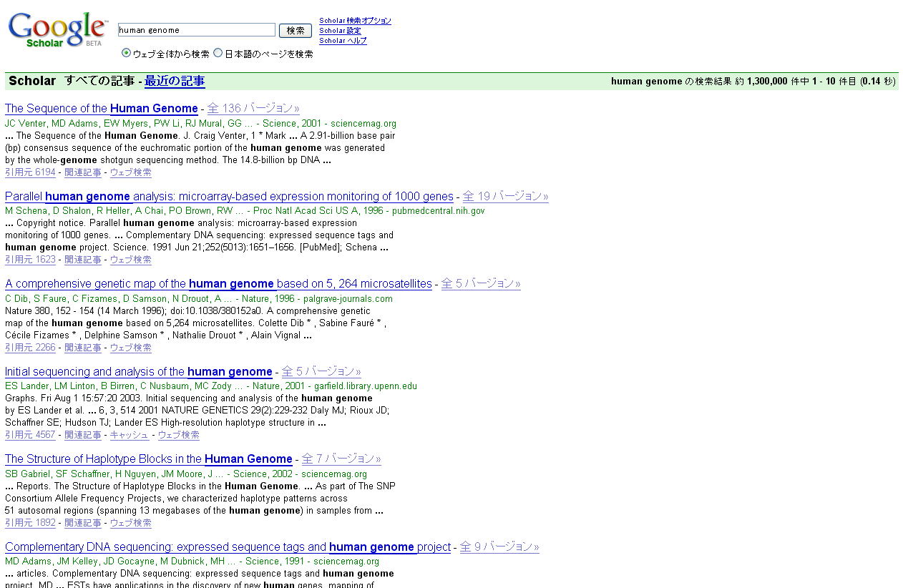
Task: View 全 5 バージョン for the Dib result
Action: (x=481, y=284)
